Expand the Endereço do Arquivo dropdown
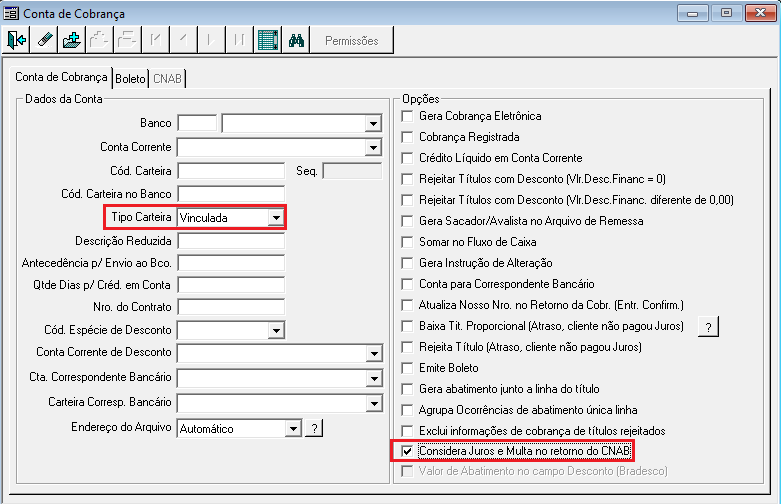Screen dimensions: 781x504 point(293,428)
